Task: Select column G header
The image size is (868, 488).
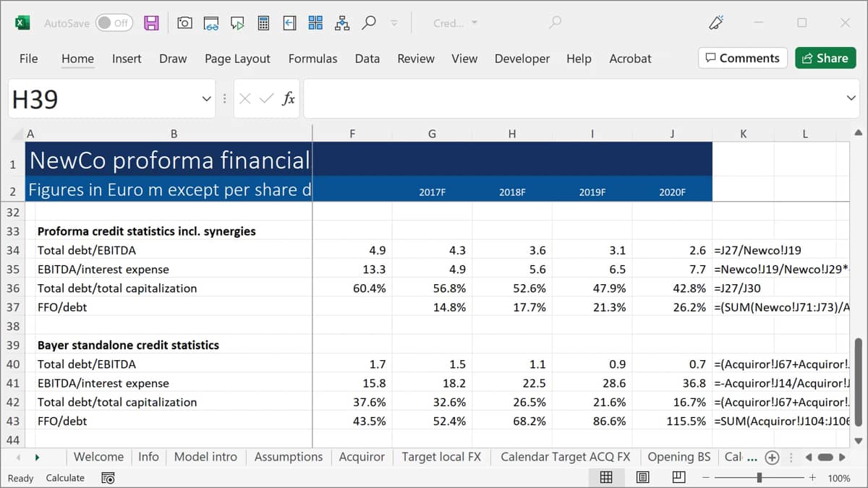Action: pos(432,134)
